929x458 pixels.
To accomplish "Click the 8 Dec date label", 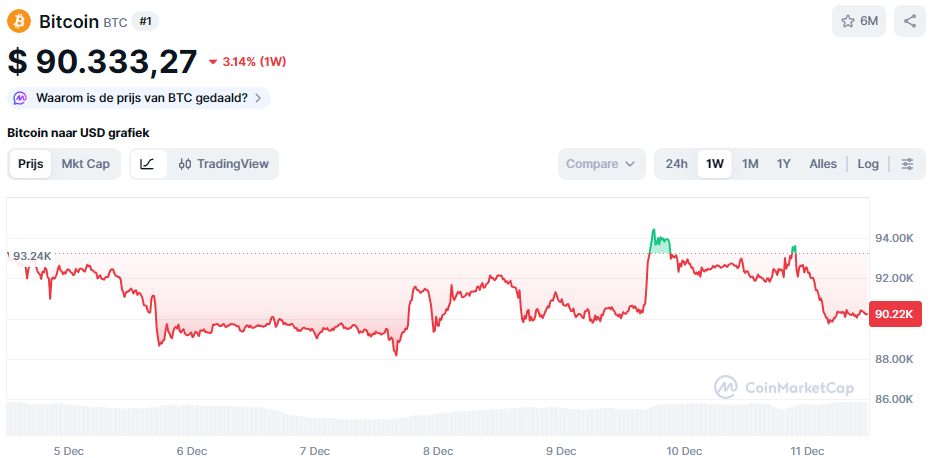I will point(438,451).
